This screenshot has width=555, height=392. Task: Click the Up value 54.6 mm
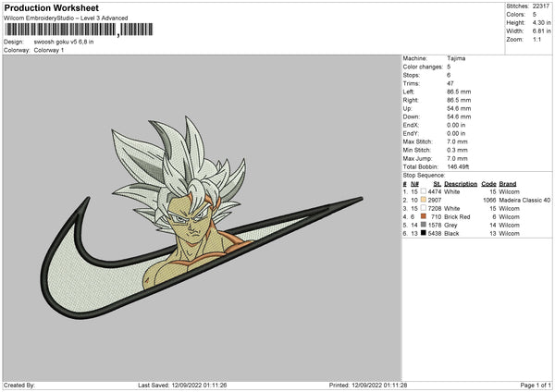[x=459, y=108]
